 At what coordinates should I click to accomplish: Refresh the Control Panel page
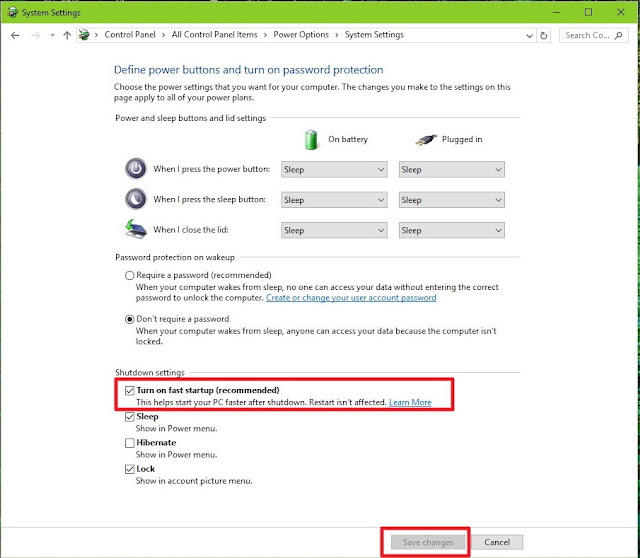point(544,36)
